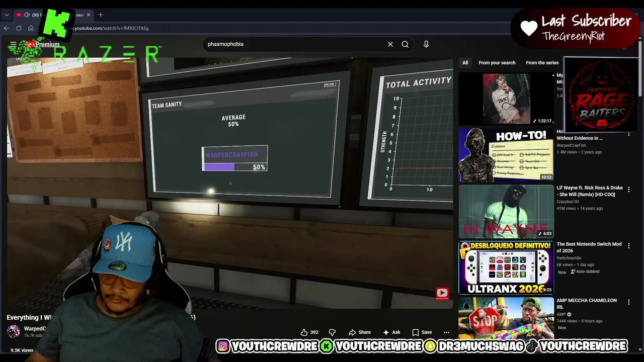Click the 744K views 8 hours ago text
644x362 pixels.
click(x=580, y=321)
